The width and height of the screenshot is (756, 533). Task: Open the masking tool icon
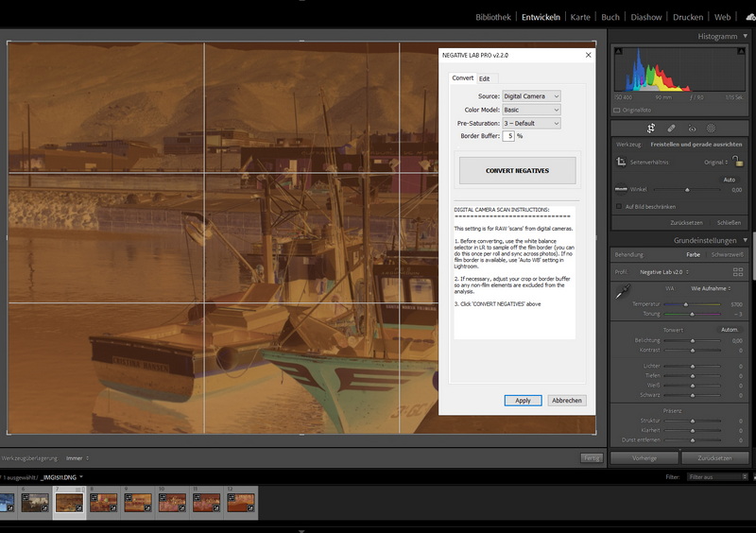[712, 128]
